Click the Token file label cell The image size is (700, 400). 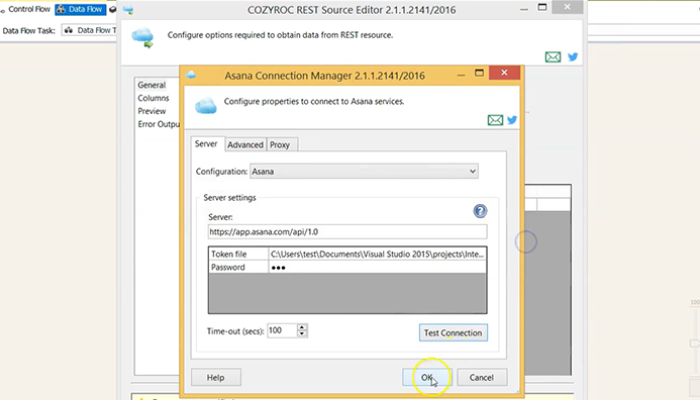tap(238, 254)
